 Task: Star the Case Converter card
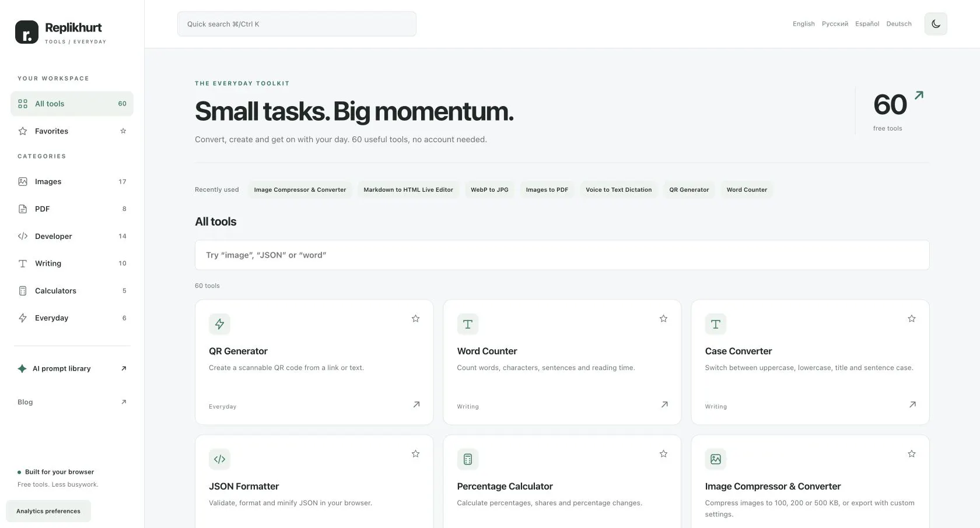click(912, 319)
